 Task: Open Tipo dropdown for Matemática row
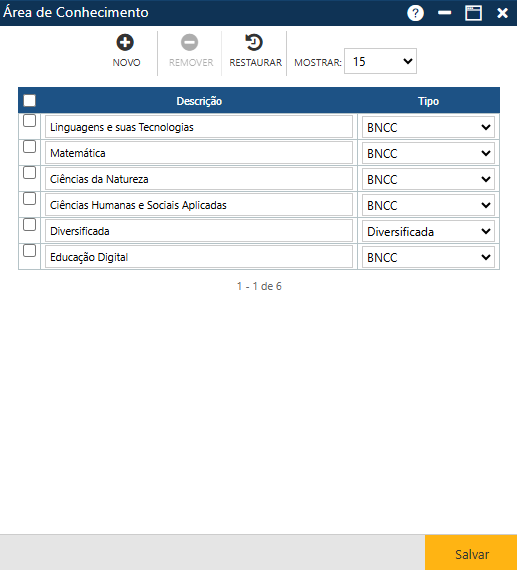(x=428, y=153)
